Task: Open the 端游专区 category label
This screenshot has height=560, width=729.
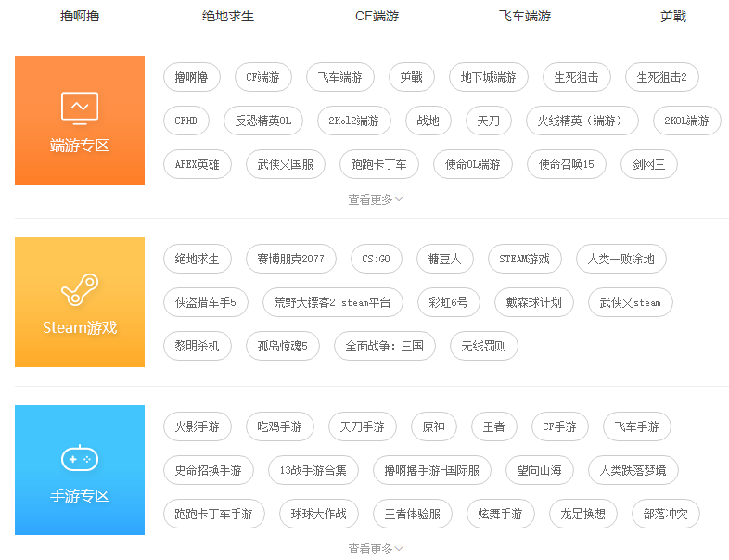Action: 80,146
